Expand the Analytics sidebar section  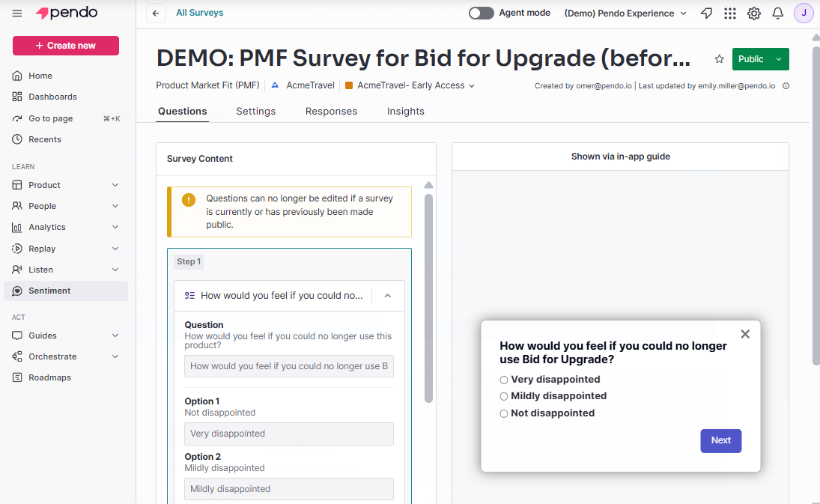[x=115, y=227]
